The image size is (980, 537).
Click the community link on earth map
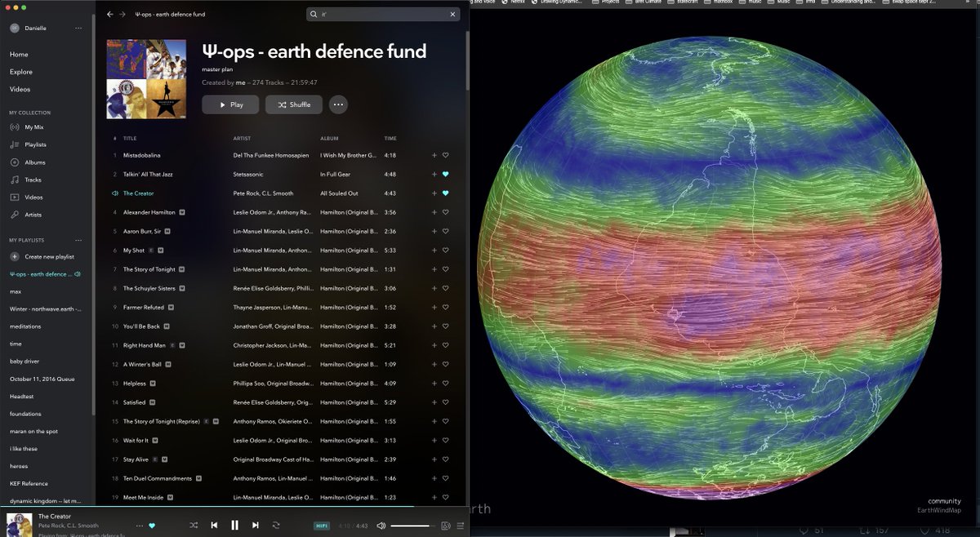(x=944, y=501)
